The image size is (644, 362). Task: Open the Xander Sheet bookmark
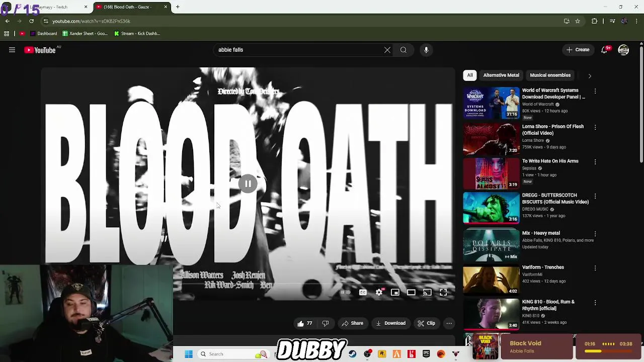(85, 34)
